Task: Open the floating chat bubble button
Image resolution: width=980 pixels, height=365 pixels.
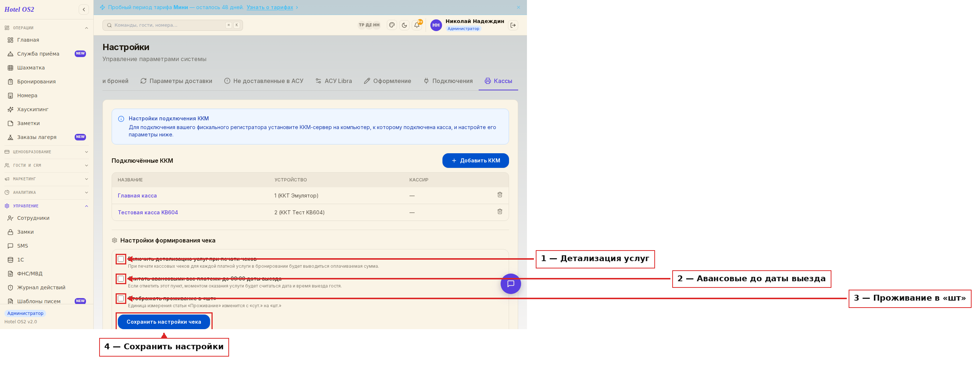Action: 510,284
